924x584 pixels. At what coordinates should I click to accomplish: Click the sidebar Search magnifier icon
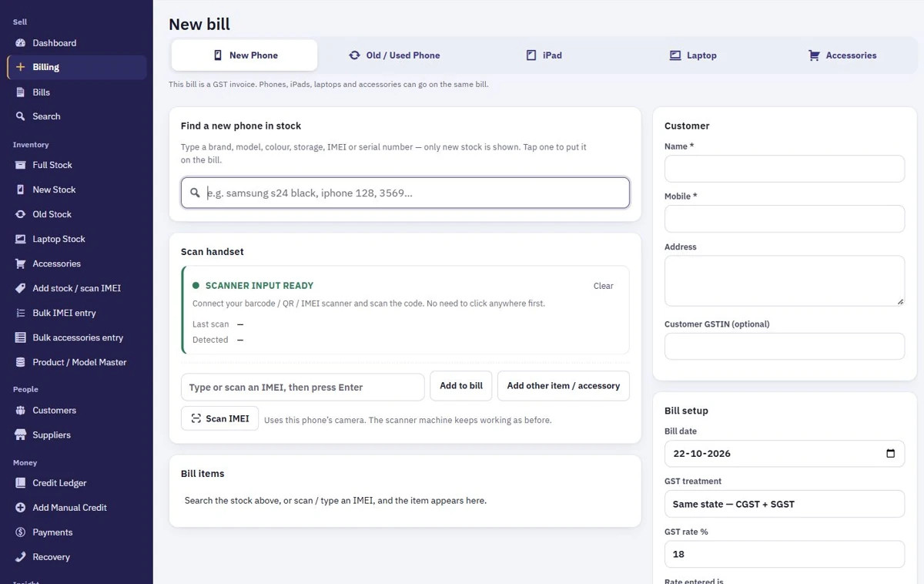20,116
